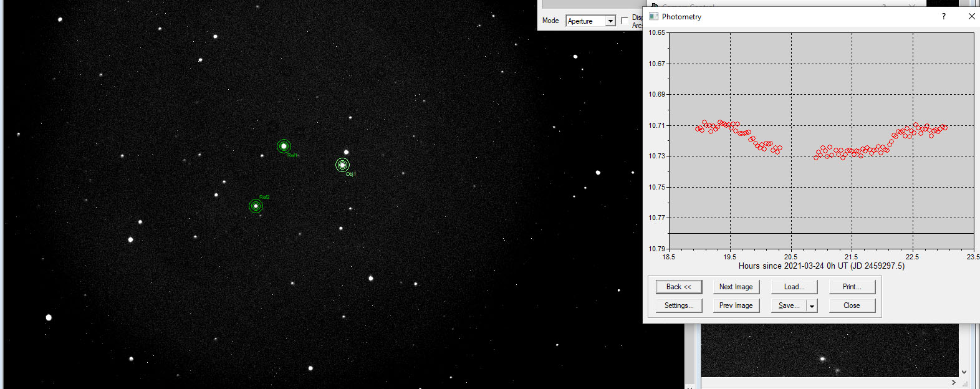Toggle the checkbox next to Mode dropdown

(x=625, y=21)
